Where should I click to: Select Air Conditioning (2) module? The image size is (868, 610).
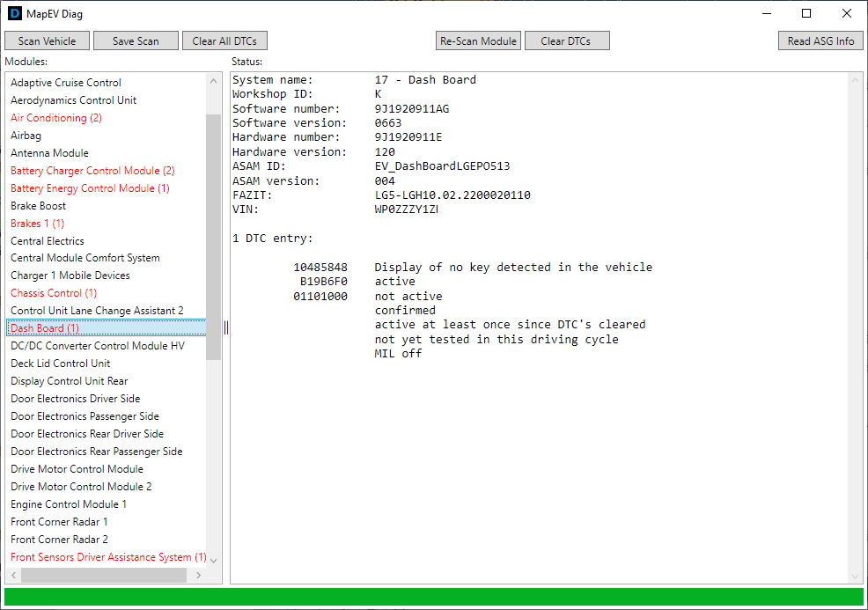point(56,118)
